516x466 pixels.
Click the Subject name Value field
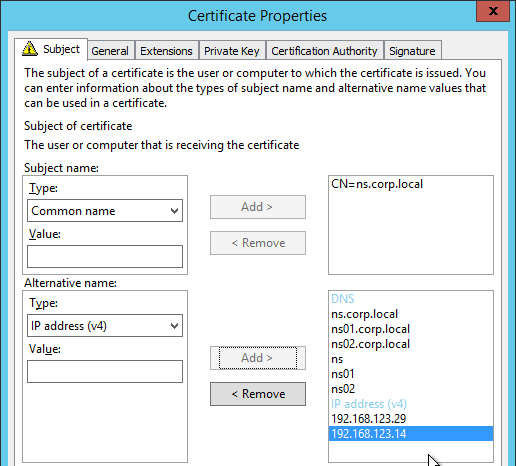tap(105, 256)
